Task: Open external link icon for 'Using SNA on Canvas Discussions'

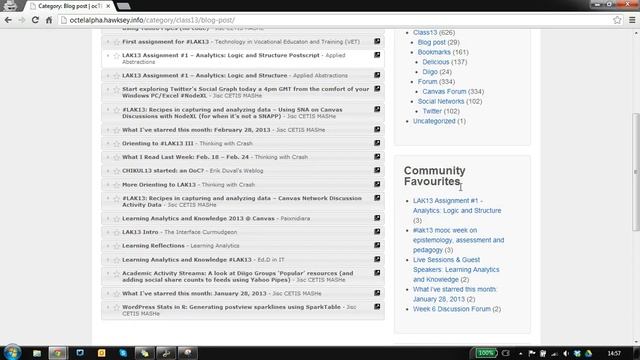Action: click(x=377, y=109)
